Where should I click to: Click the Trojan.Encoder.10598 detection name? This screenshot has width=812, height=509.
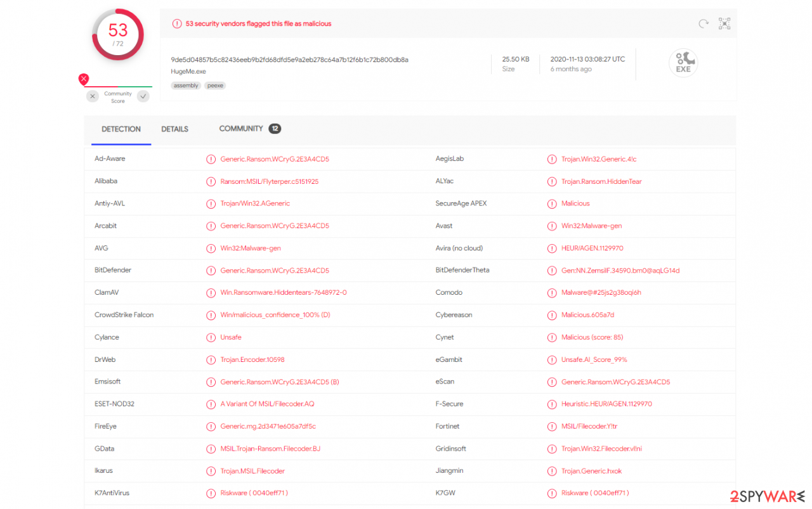[x=252, y=360]
